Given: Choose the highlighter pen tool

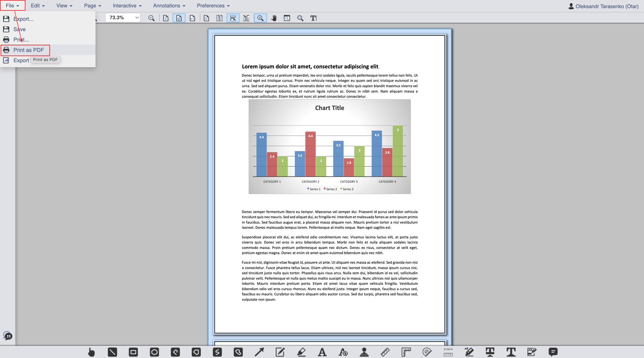Looking at the screenshot, I should click(x=301, y=352).
